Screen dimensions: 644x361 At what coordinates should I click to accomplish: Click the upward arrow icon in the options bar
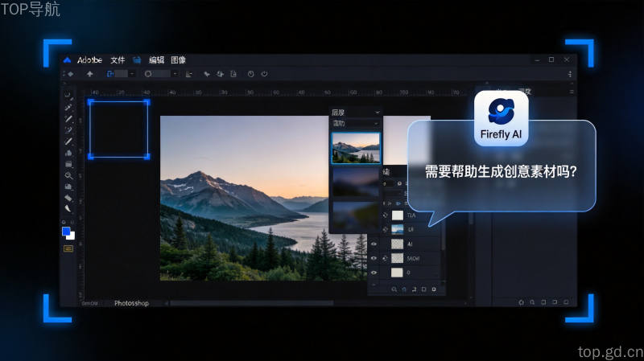pos(89,74)
